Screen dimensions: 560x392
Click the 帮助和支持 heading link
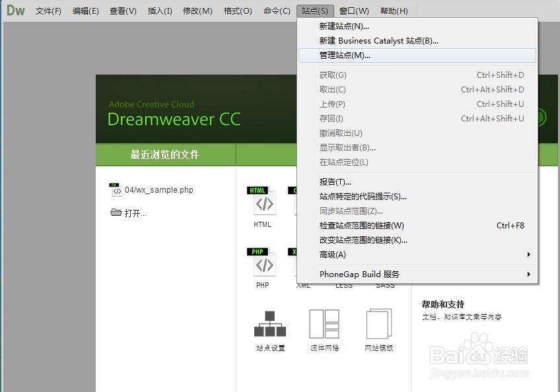pyautogui.click(x=443, y=304)
